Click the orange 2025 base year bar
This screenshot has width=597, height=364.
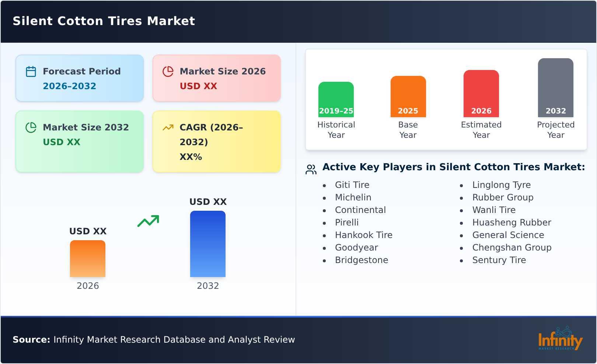[x=408, y=97]
